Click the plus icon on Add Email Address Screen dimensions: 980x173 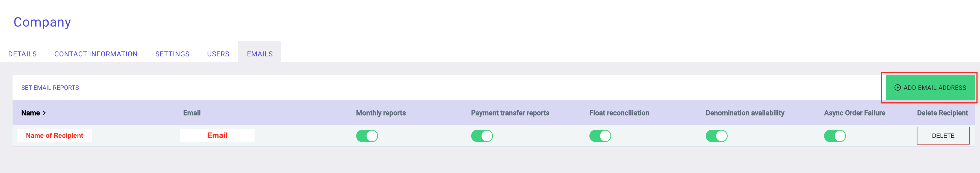tap(898, 88)
